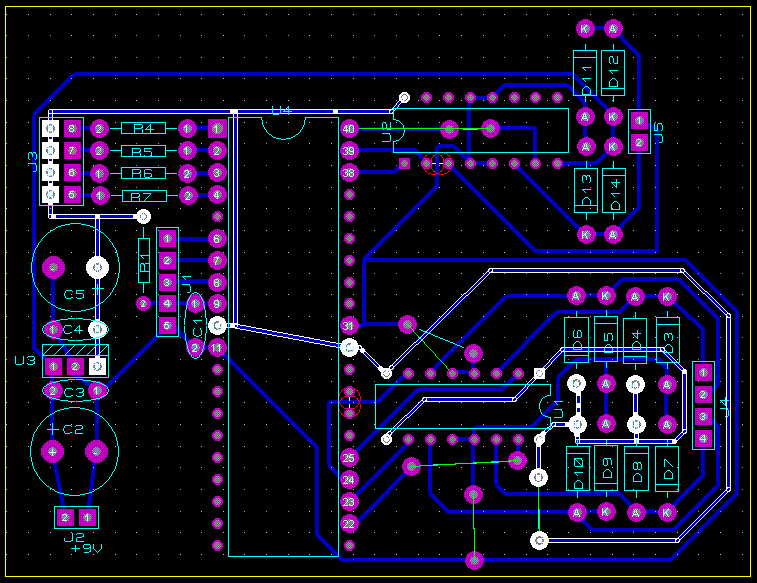Click the U2 chip reference label

click(x=387, y=132)
